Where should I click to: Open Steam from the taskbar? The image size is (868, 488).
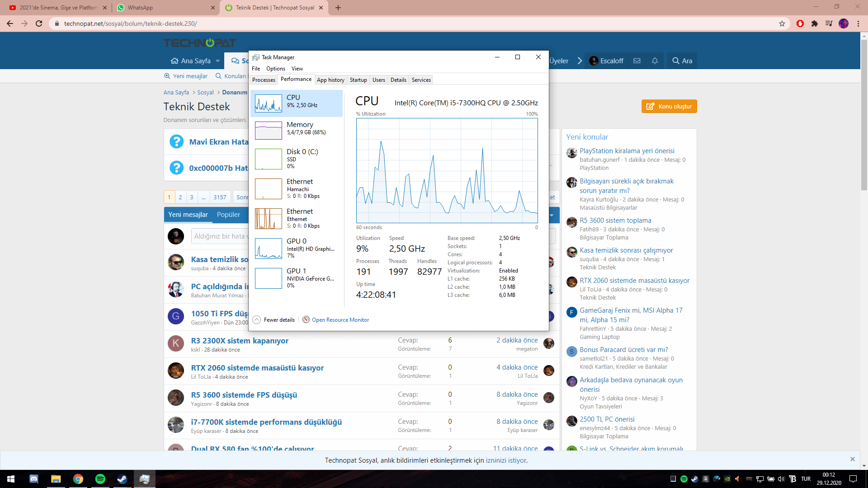(x=122, y=479)
